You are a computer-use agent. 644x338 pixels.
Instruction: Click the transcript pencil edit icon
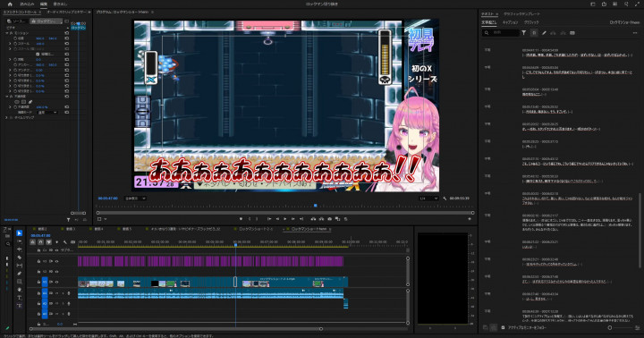tap(544, 33)
